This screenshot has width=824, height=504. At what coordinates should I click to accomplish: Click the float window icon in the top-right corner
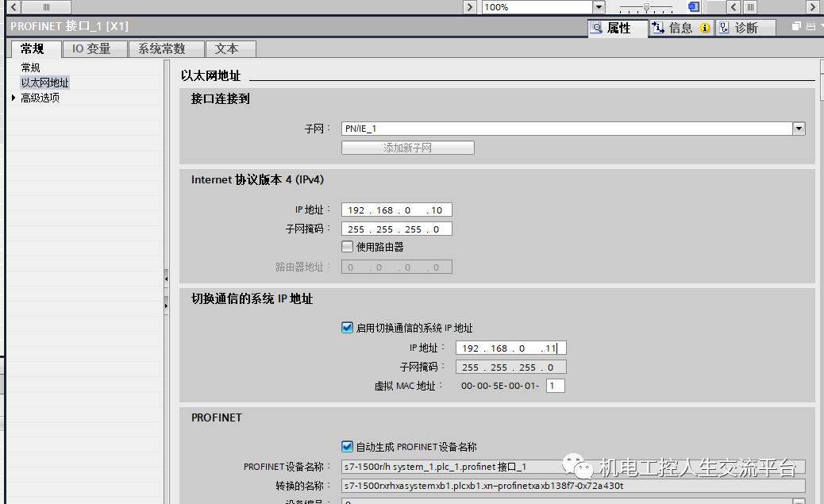click(x=795, y=26)
